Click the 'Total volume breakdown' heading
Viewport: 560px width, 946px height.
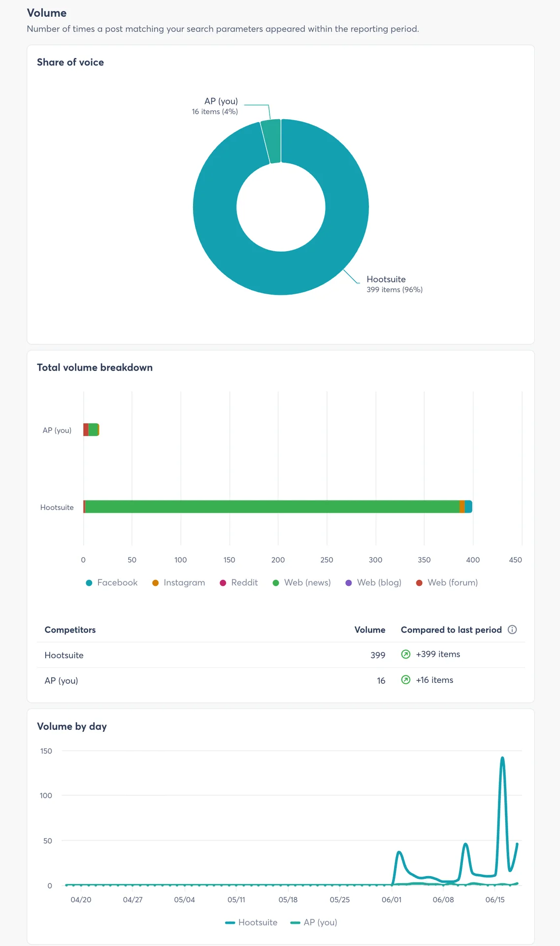95,368
